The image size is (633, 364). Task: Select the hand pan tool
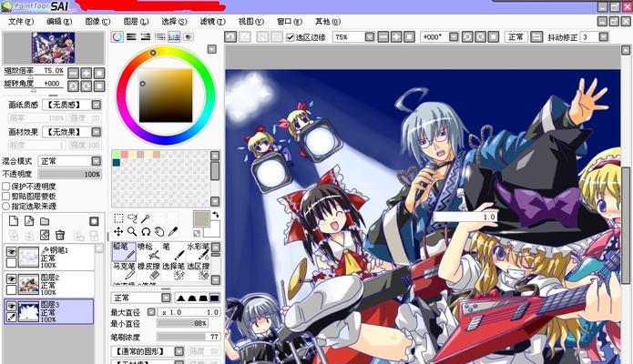pos(159,232)
